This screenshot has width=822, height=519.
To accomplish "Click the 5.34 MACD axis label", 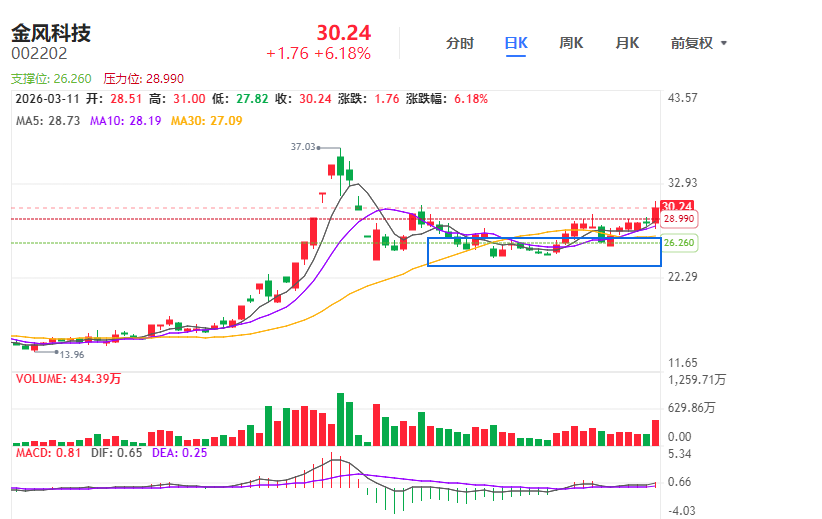I will click(x=679, y=453).
